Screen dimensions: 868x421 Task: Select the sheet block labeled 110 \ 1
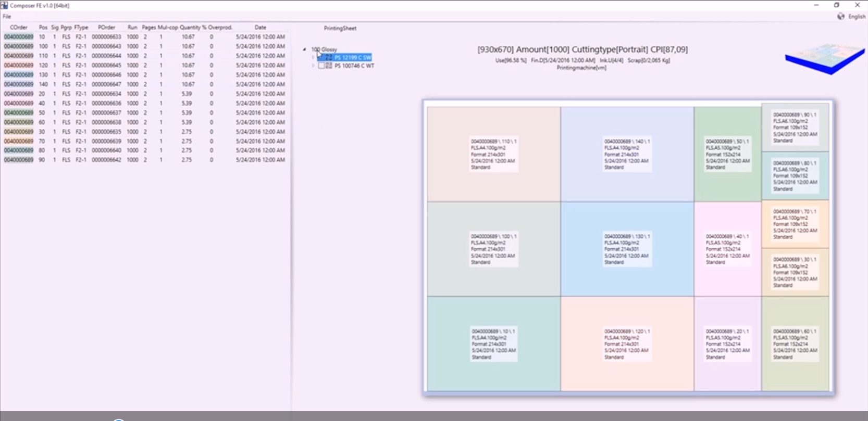coord(493,154)
